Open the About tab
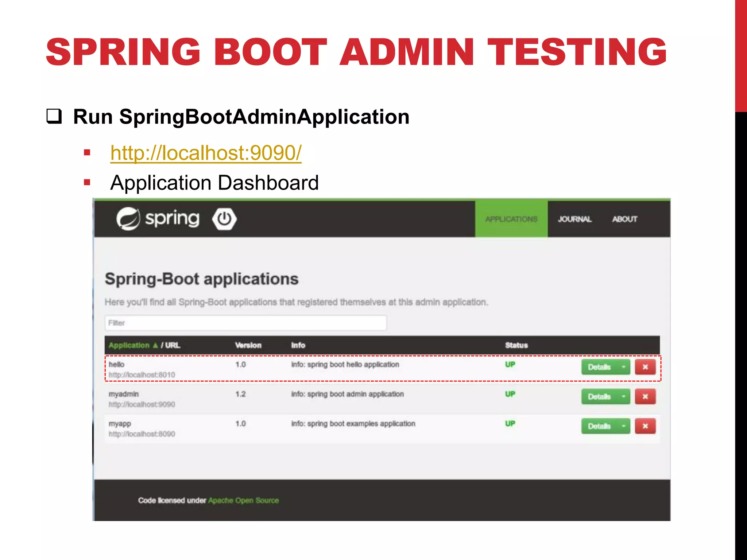This screenshot has width=747, height=560. pos(624,219)
